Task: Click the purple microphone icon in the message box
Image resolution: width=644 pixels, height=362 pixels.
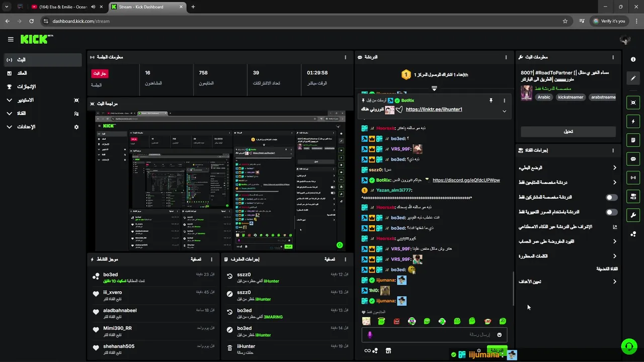Action: click(370, 335)
